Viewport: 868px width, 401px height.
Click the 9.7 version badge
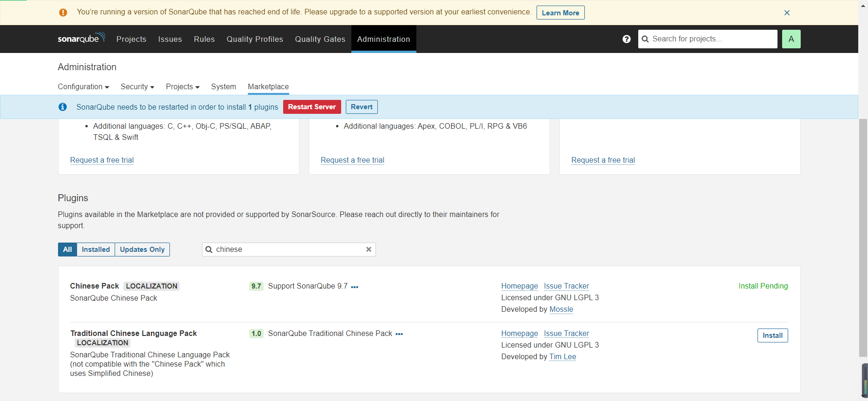click(x=256, y=286)
